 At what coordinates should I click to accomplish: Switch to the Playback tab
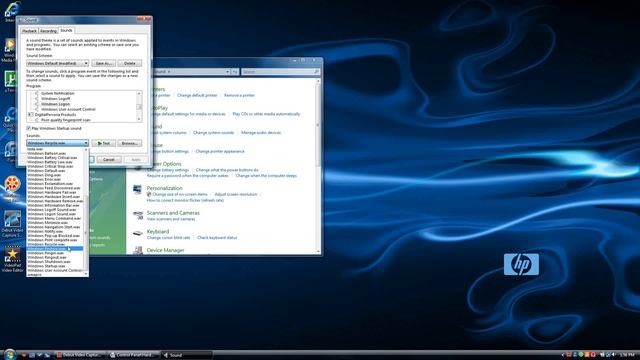[x=29, y=31]
